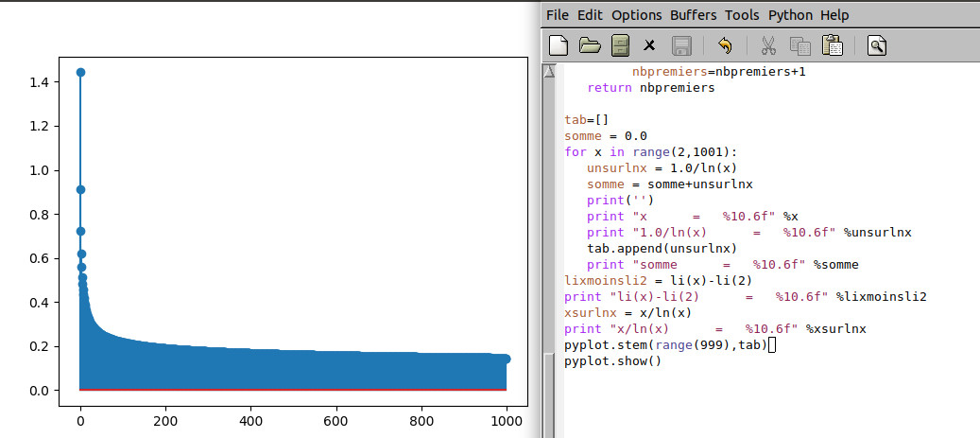Copy selection using the copy icon
The height and width of the screenshot is (438, 980).
[799, 44]
